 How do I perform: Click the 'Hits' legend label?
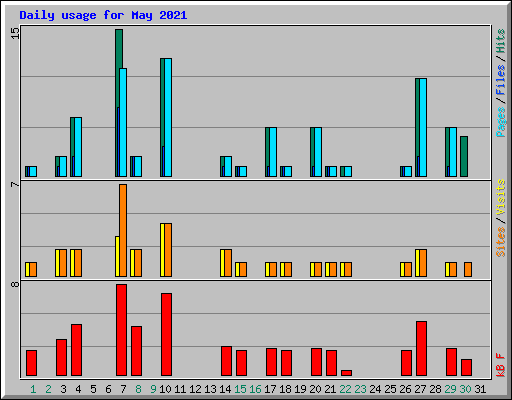501,41
